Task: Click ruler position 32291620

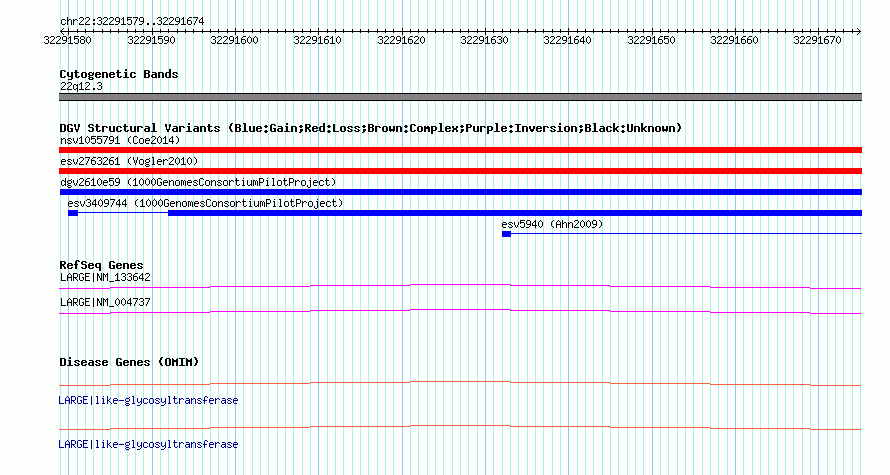Action: click(401, 40)
